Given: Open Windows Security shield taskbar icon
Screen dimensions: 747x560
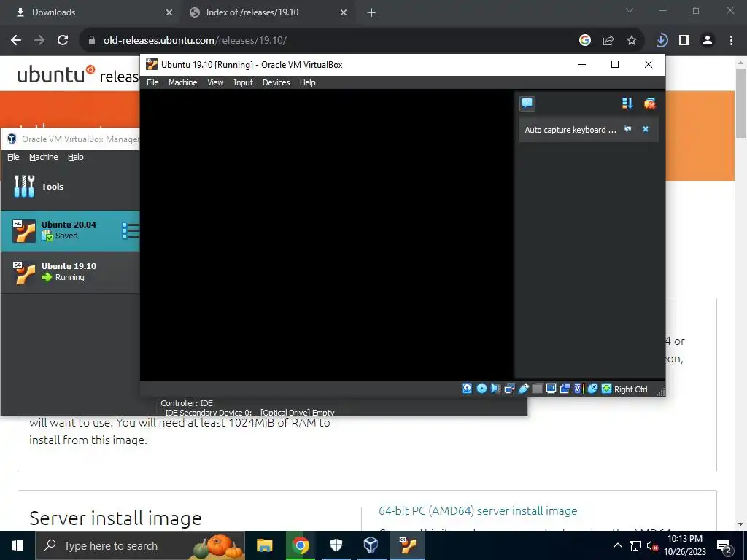Looking at the screenshot, I should [336, 545].
